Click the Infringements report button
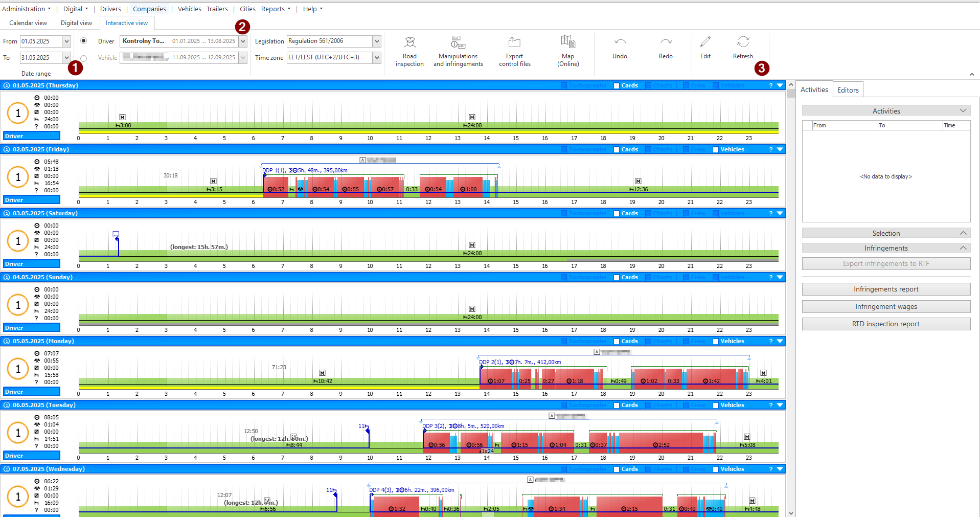This screenshot has height=517, width=980. coord(886,289)
